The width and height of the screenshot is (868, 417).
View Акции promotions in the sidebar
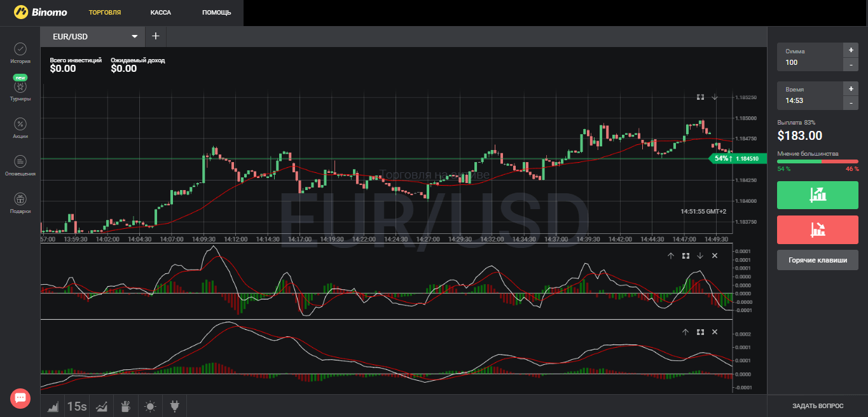coord(20,128)
